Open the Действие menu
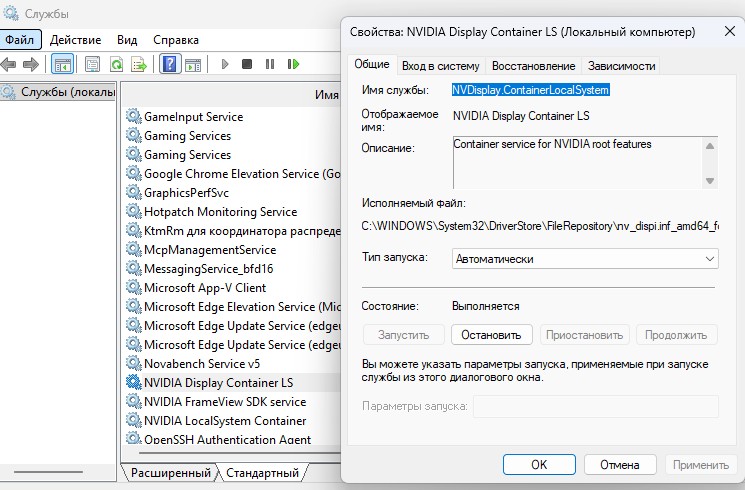The width and height of the screenshot is (745, 490). point(76,40)
